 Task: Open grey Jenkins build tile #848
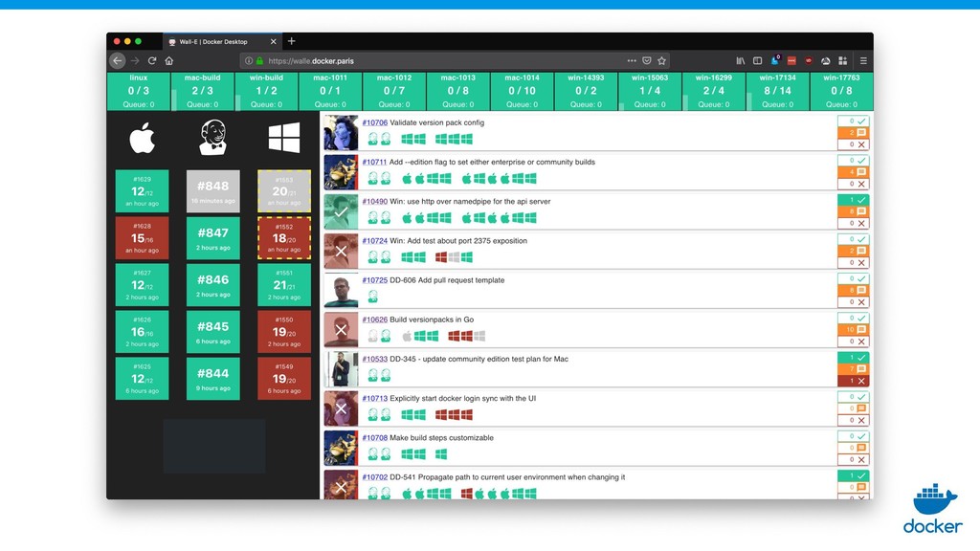(x=213, y=191)
